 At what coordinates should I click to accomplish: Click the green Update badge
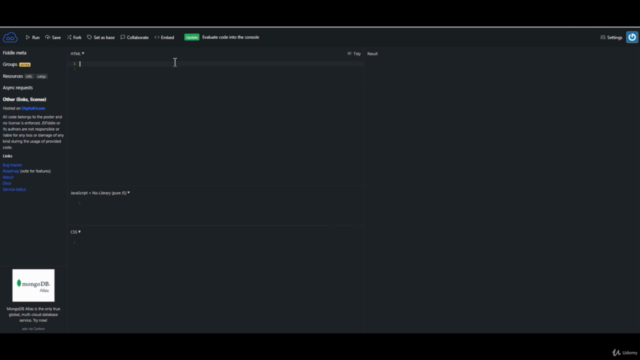(x=191, y=37)
